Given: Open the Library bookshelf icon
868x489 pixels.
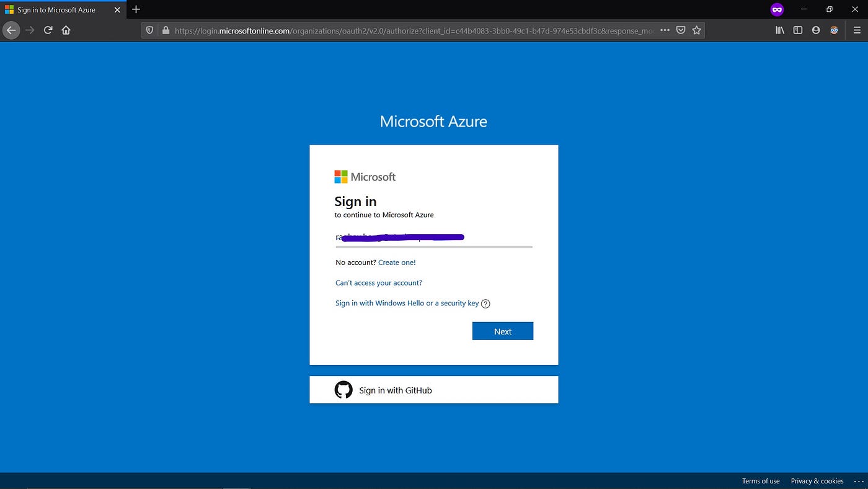Looking at the screenshot, I should pyautogui.click(x=780, y=30).
